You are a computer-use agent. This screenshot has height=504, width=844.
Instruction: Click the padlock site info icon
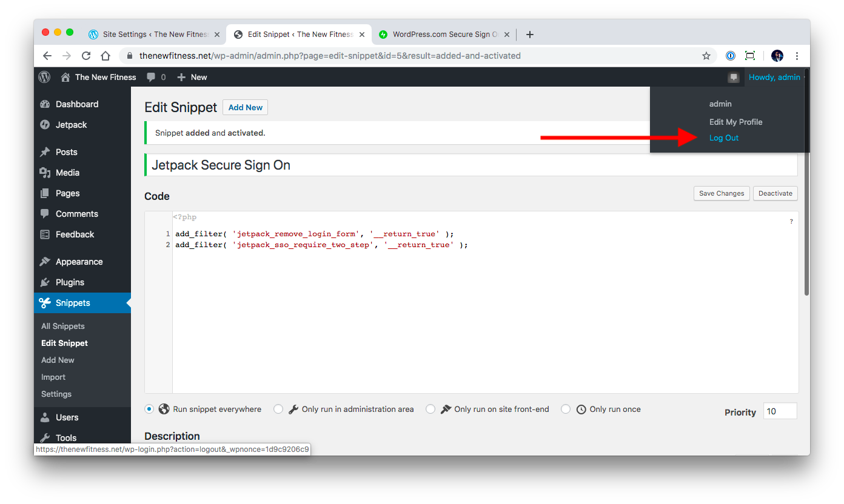(x=129, y=56)
